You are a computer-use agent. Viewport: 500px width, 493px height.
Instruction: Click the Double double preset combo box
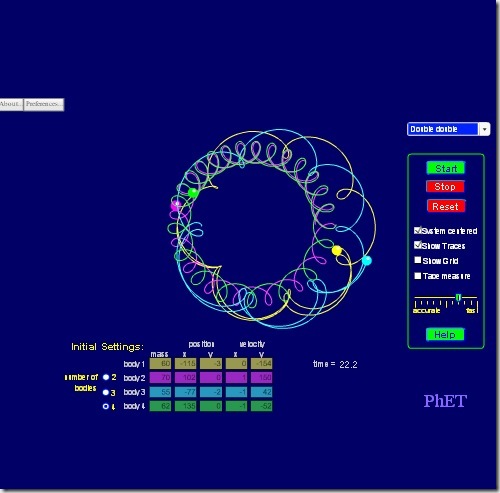[448, 129]
